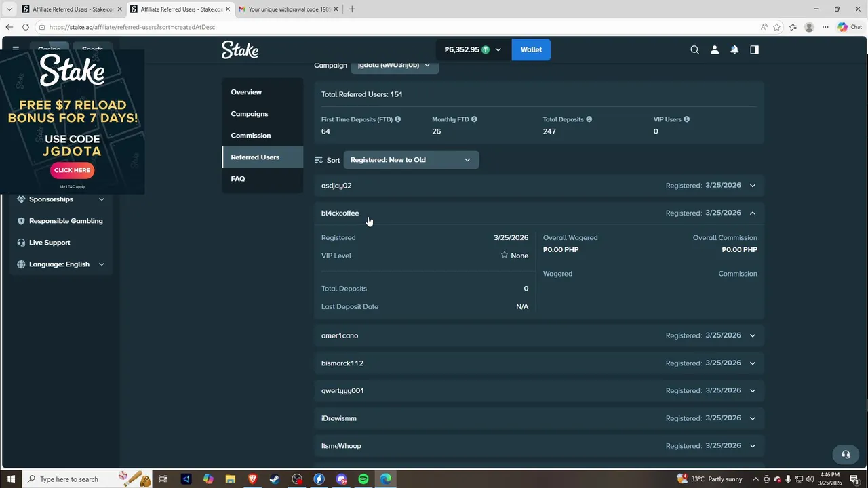Open Responsible Gambling in the sidebar
Image resolution: width=868 pixels, height=488 pixels.
click(x=61, y=221)
